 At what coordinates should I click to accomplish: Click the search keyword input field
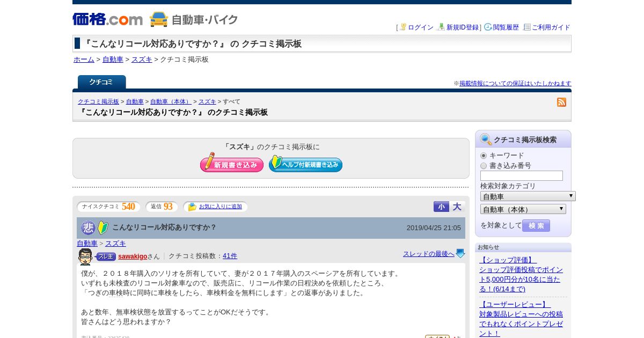coord(522,176)
